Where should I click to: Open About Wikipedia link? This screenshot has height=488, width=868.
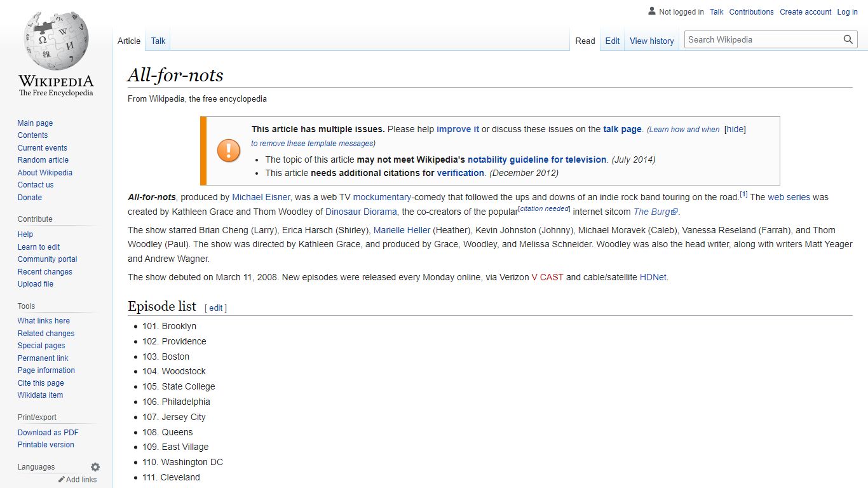(x=44, y=173)
